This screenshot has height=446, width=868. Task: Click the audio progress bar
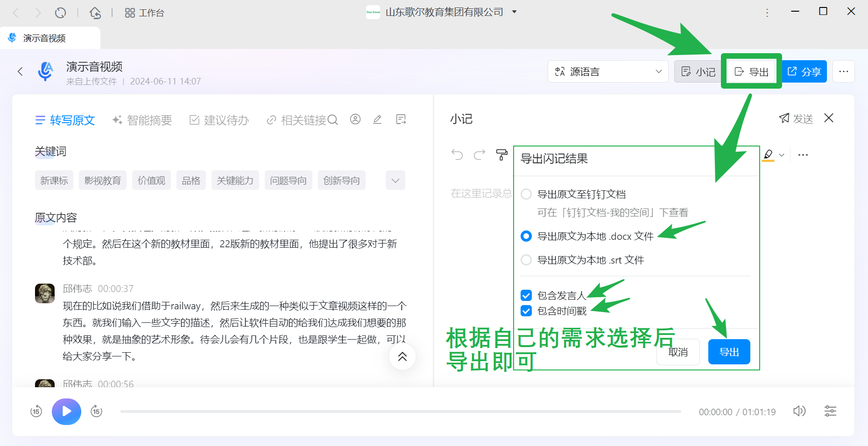401,411
